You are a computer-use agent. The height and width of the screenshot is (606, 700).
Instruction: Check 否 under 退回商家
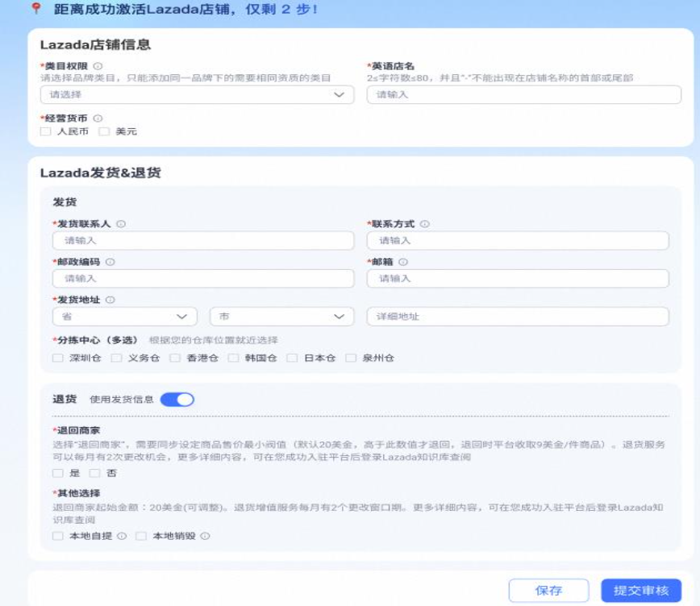(94, 473)
